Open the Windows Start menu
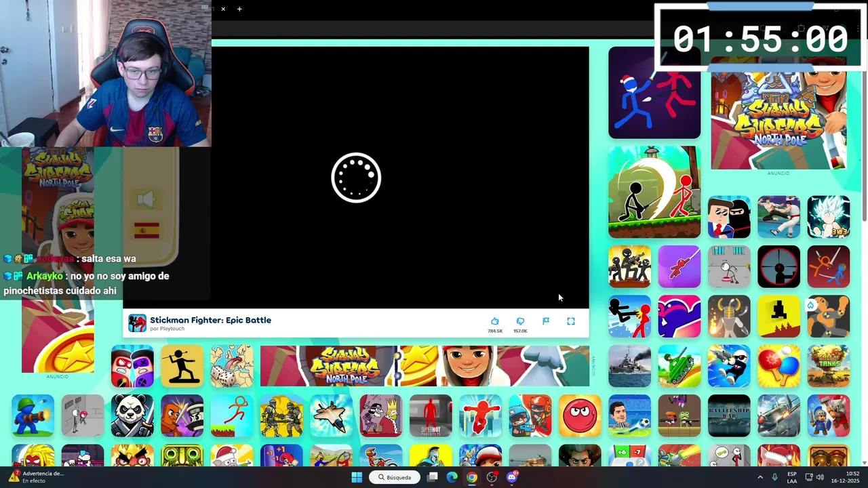Screen dimensions: 868x488 click(x=357, y=477)
